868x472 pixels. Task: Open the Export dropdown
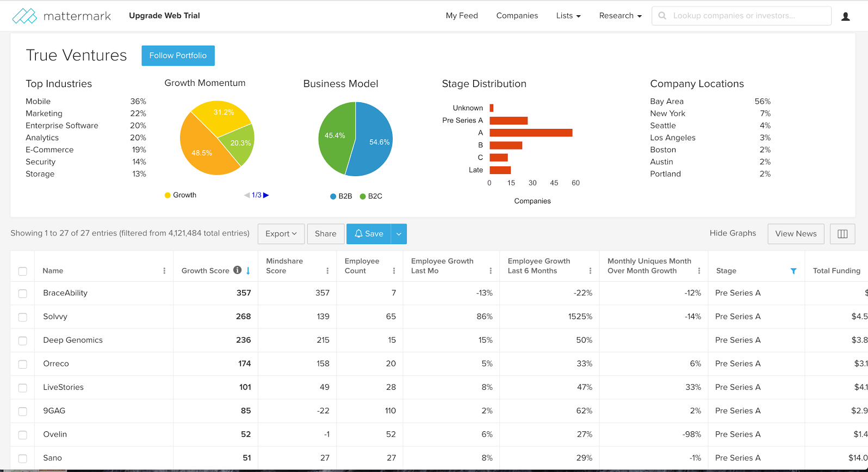click(281, 234)
